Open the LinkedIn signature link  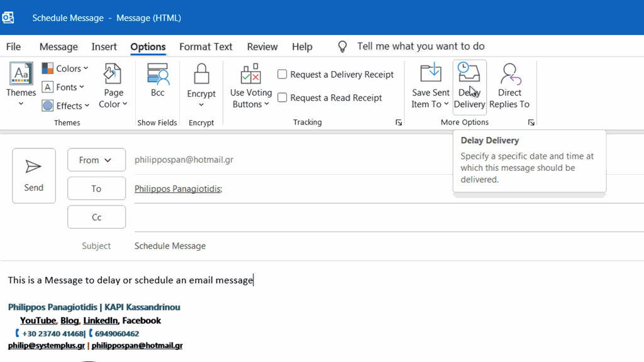pyautogui.click(x=101, y=320)
